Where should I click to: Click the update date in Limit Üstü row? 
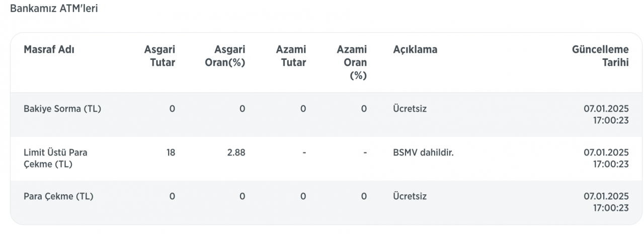606,158
